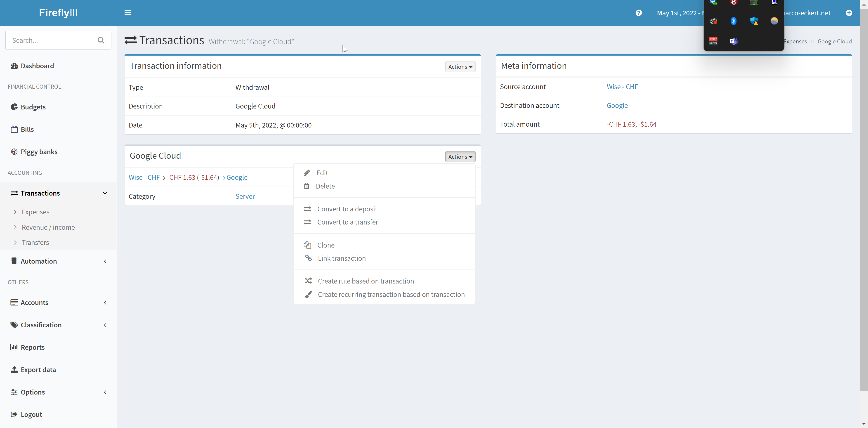868x428 pixels.
Task: Open Microsoft Teams from the system tray
Action: 734,41
